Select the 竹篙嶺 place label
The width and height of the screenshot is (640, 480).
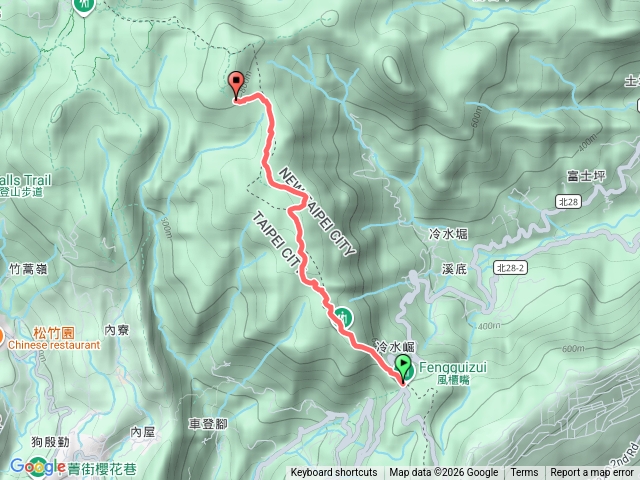[29, 269]
